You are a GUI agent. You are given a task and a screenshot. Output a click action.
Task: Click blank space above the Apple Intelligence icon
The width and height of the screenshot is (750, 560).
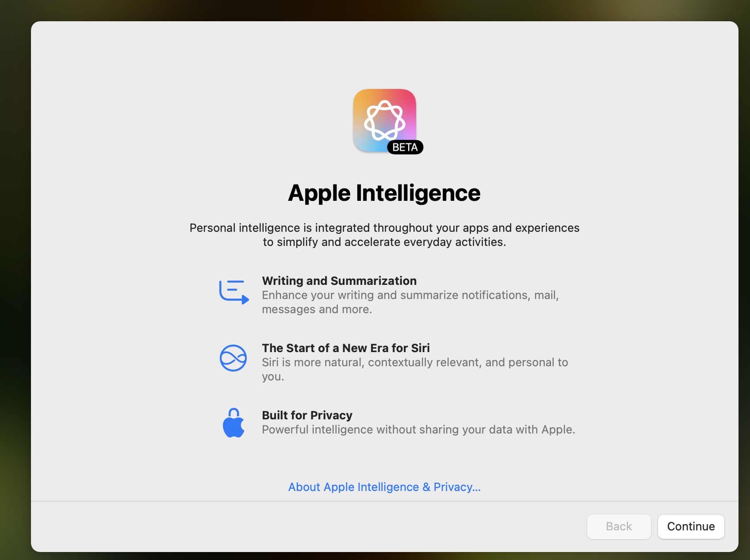pyautogui.click(x=384, y=53)
